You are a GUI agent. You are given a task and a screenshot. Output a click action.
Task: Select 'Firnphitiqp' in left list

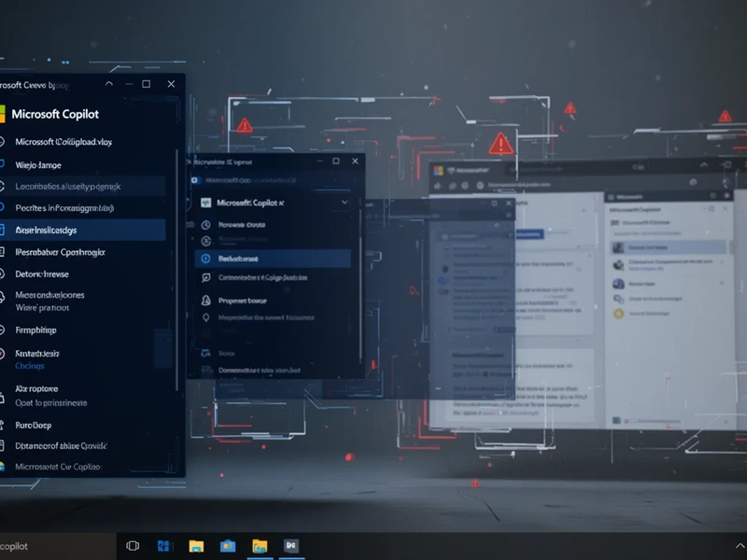tap(35, 330)
